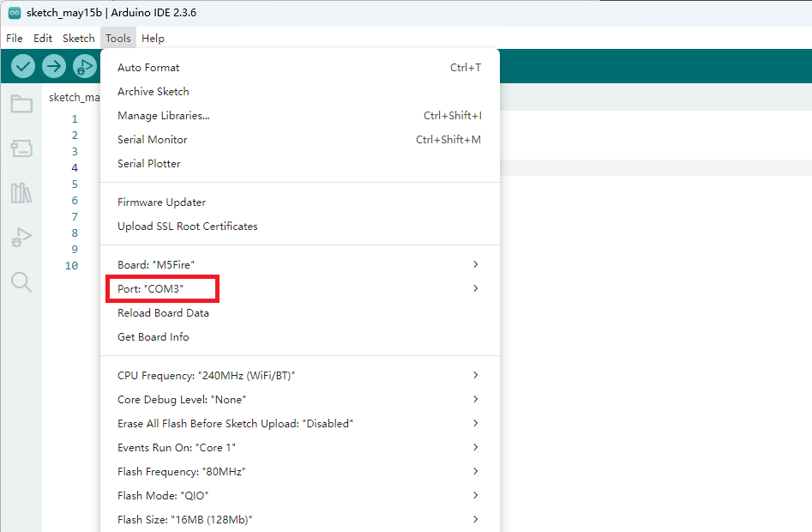Launch the Serial Monitor
Screen dimensions: 812x532
click(300, 140)
